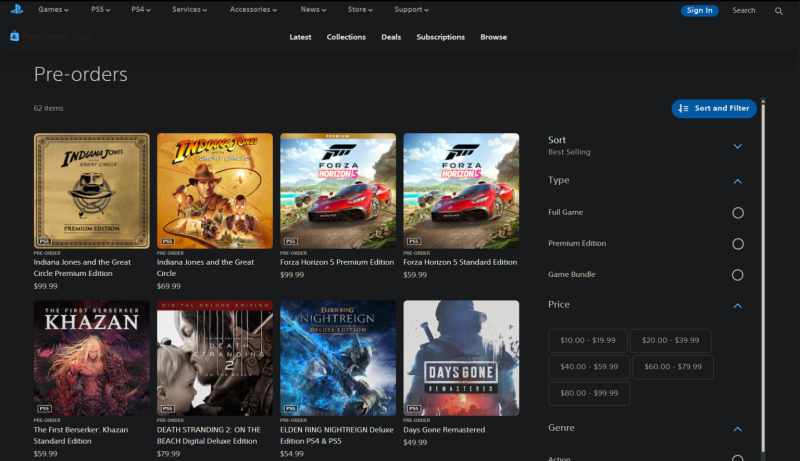Filter by price $10.00 - $19.99
Viewport: 800px width, 461px height.
(x=588, y=341)
